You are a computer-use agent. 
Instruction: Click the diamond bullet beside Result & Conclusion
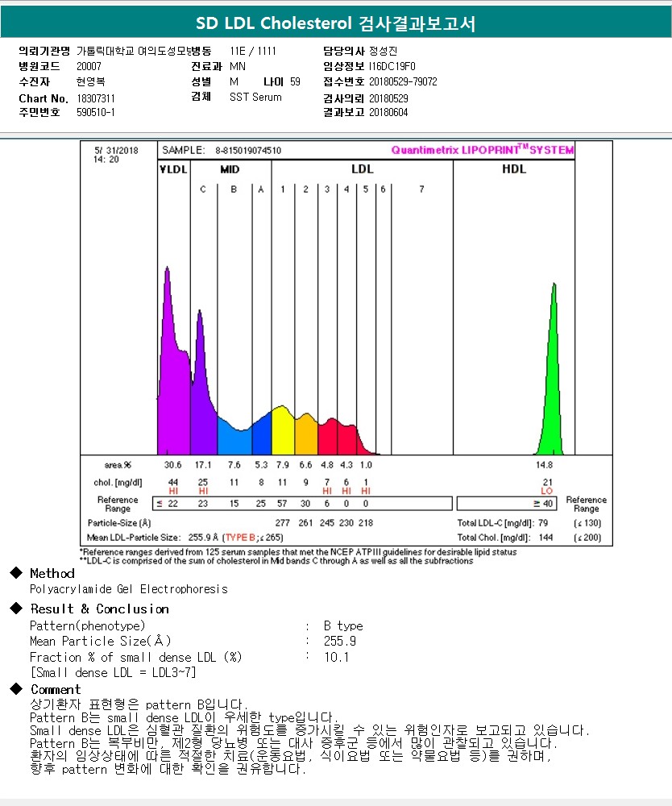pos(16,608)
